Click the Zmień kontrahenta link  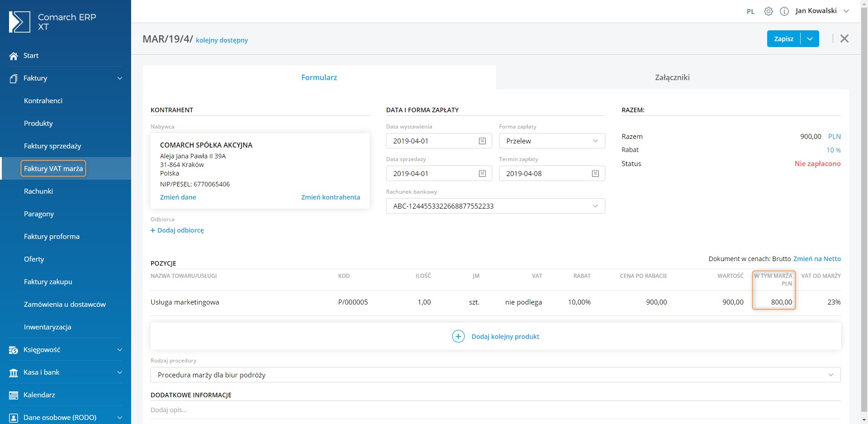pos(330,197)
